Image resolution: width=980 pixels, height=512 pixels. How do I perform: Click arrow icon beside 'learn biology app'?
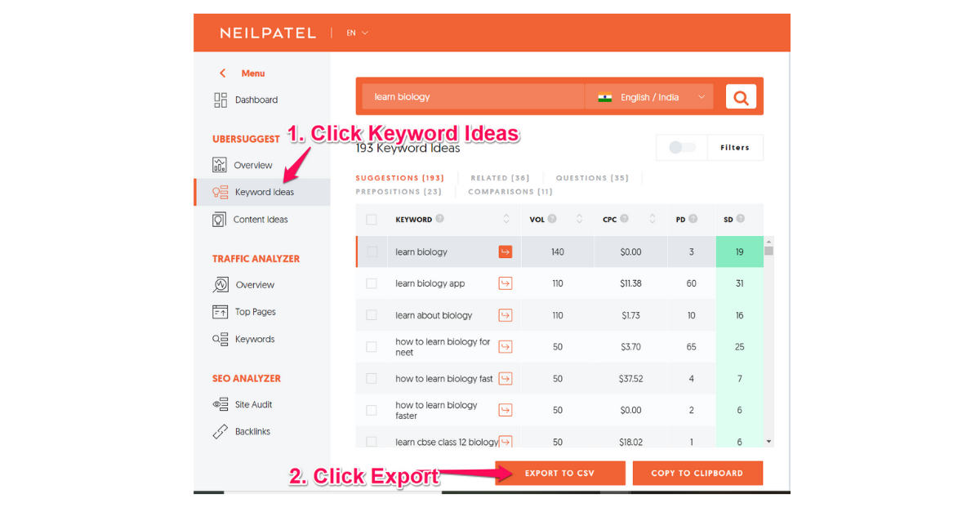[506, 283]
